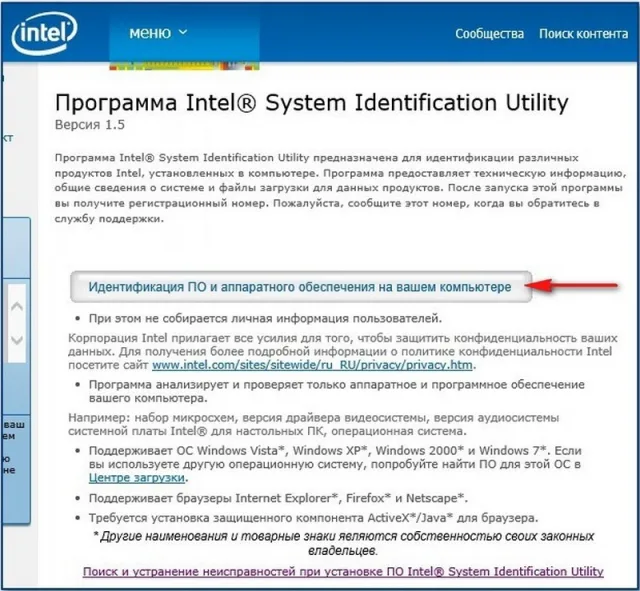Open the Intel privacy policy link
Viewport: 640px width, 591px height.
pos(312,365)
